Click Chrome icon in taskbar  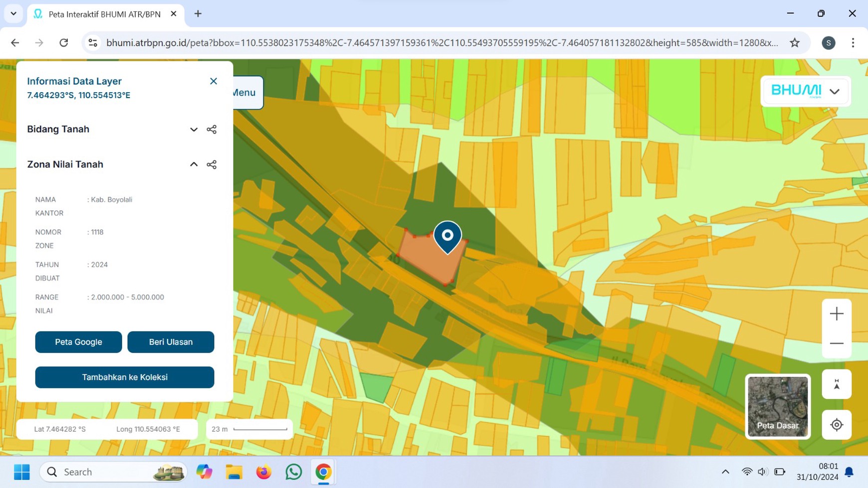click(323, 472)
